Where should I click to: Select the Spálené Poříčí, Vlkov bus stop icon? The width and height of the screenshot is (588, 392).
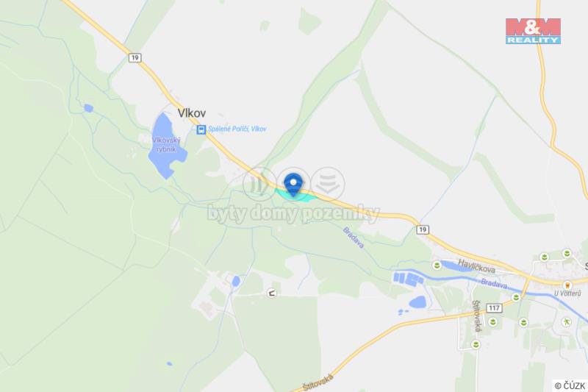pyautogui.click(x=201, y=129)
